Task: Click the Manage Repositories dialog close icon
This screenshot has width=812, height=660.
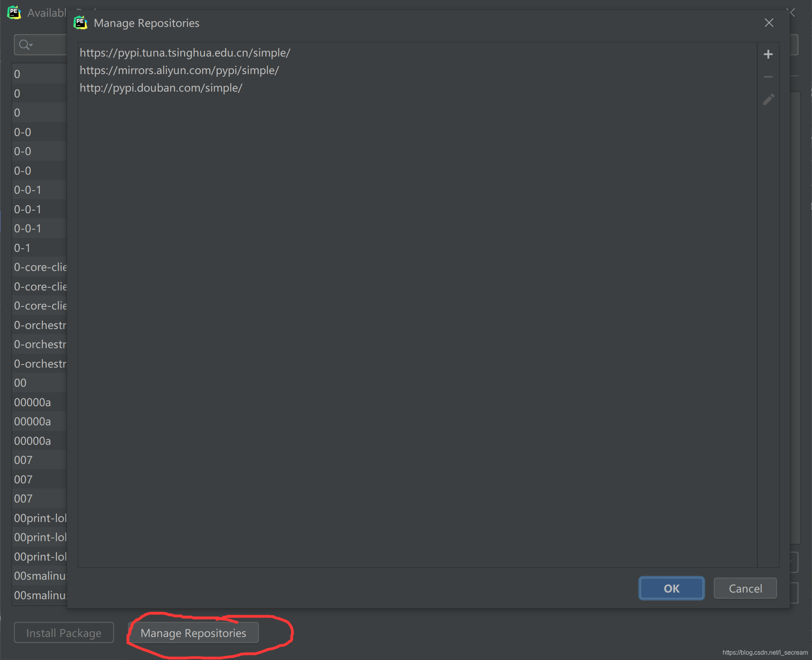Action: pos(769,22)
